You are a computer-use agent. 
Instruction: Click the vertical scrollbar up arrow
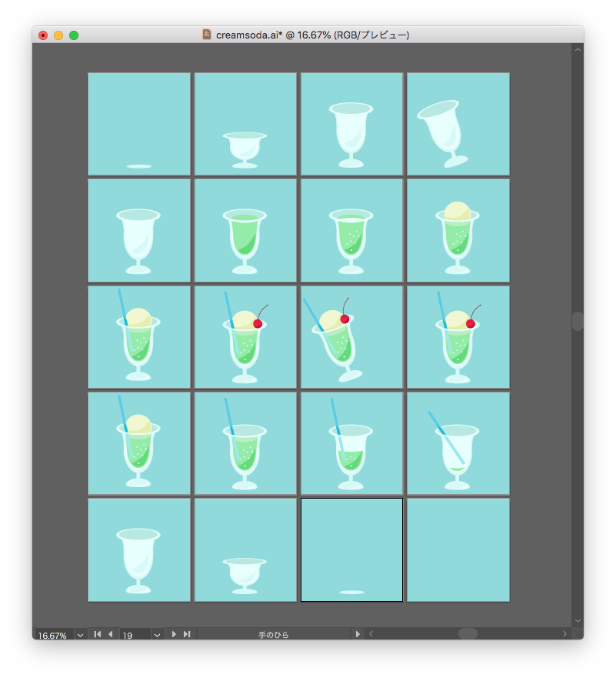pyautogui.click(x=578, y=50)
